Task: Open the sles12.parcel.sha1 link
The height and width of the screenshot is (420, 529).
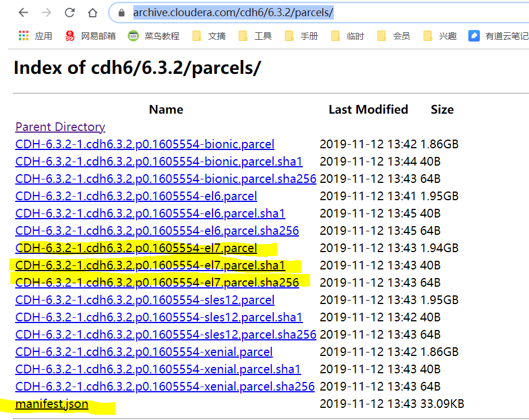Action: pos(159,317)
